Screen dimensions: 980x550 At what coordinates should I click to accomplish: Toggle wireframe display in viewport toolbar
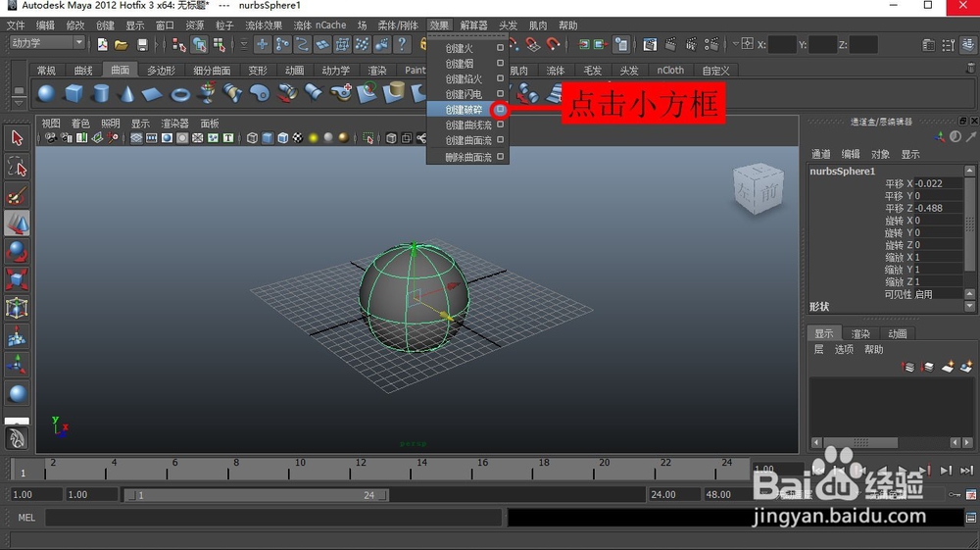tap(252, 138)
